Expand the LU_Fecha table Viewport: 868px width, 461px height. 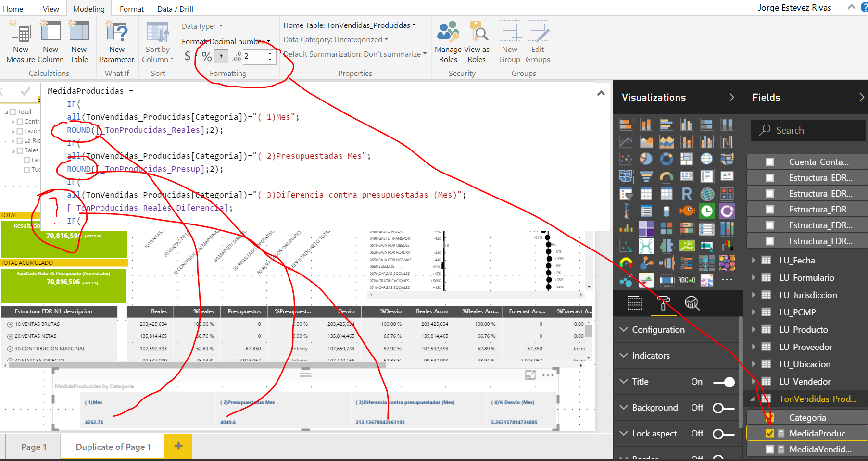point(754,261)
